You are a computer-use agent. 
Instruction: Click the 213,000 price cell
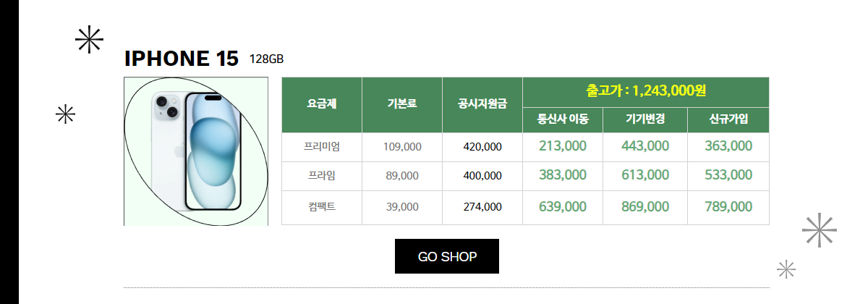(x=563, y=146)
